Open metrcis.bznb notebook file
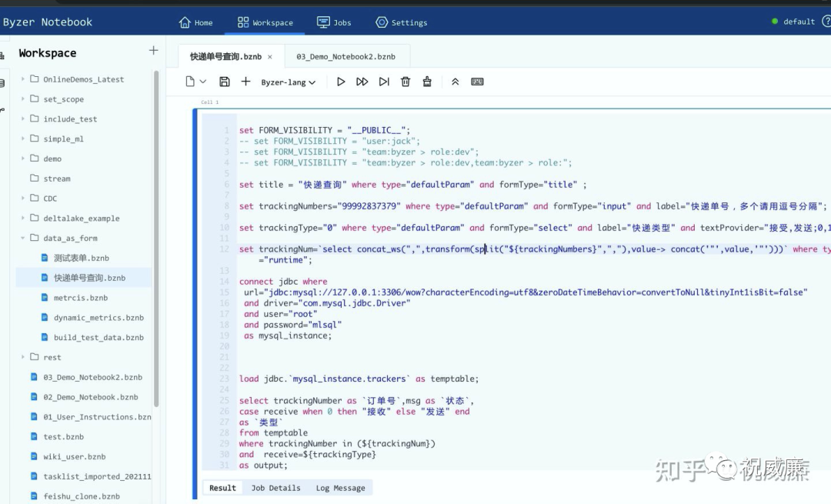Image resolution: width=831 pixels, height=504 pixels. point(80,297)
